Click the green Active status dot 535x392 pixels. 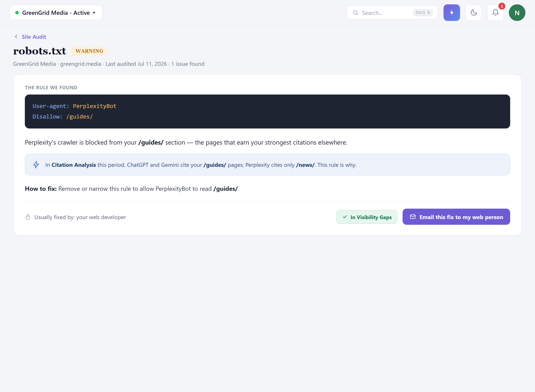click(x=17, y=13)
